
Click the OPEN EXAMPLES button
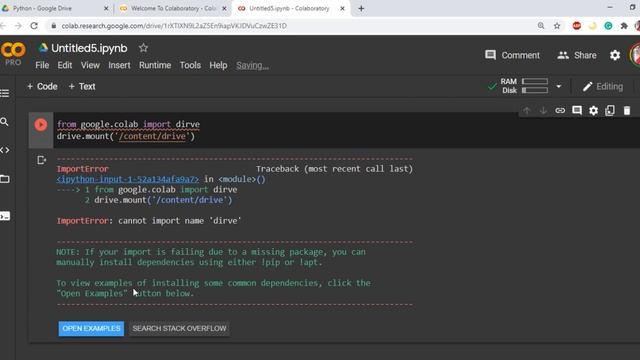[x=91, y=329]
